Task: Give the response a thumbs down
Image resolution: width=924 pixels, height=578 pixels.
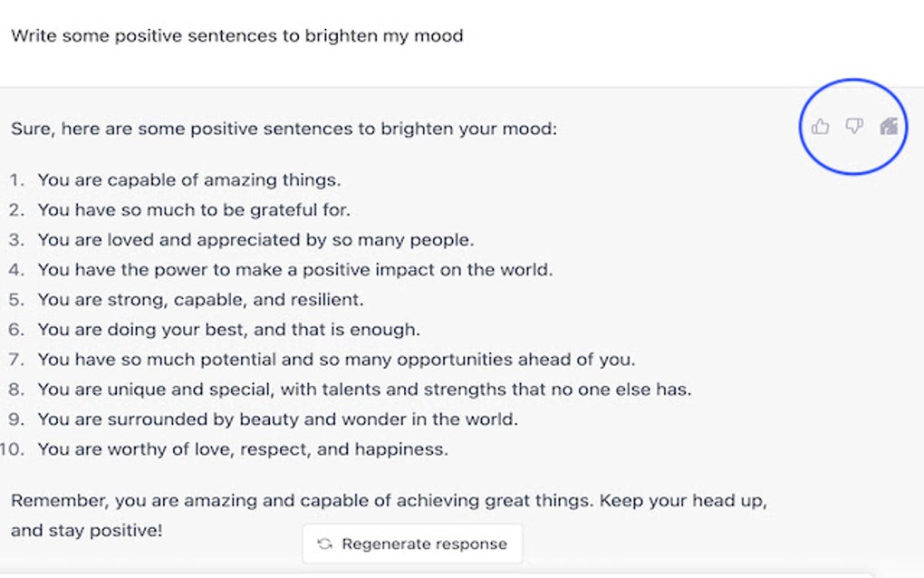Action: coord(854,126)
